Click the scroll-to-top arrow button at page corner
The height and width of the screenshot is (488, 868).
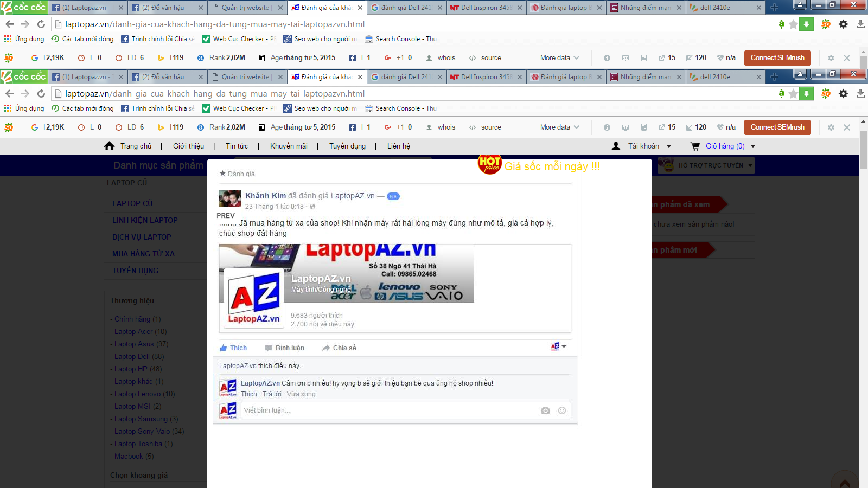click(x=845, y=483)
